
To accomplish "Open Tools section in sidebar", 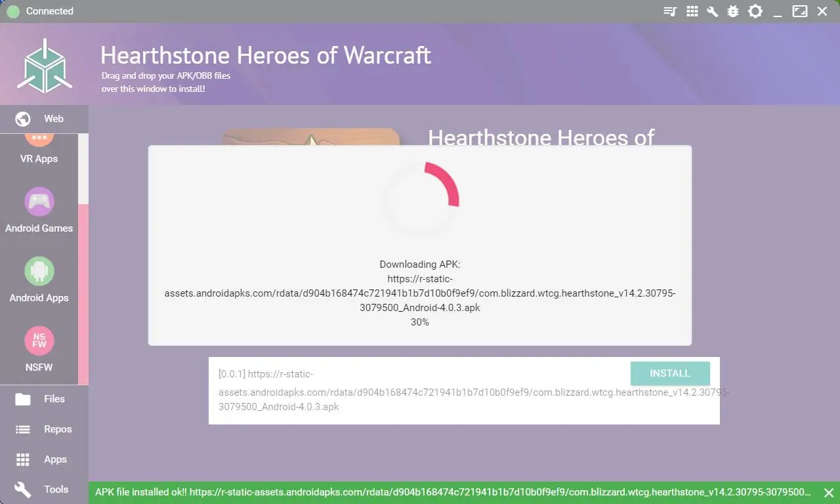I will (44, 490).
